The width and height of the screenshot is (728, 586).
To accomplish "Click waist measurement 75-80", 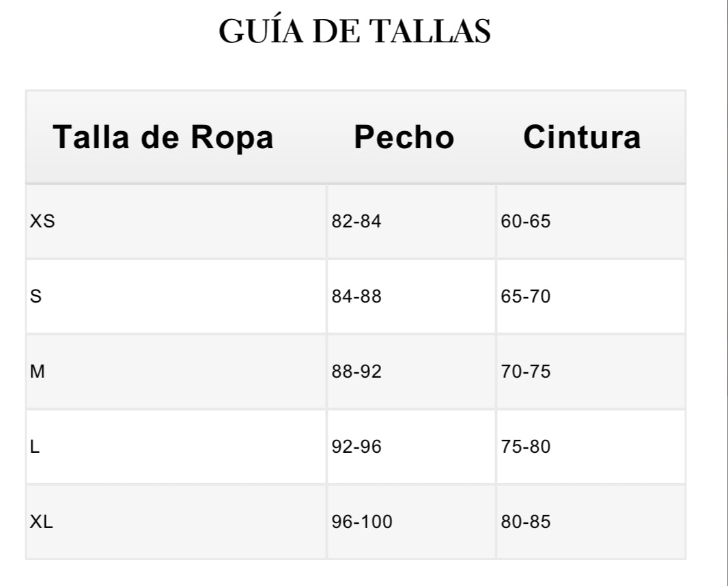I will (x=525, y=447).
